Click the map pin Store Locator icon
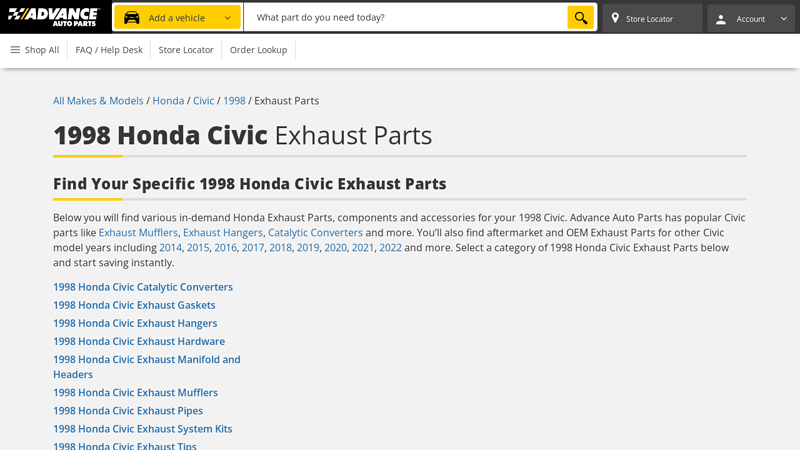 coord(615,18)
